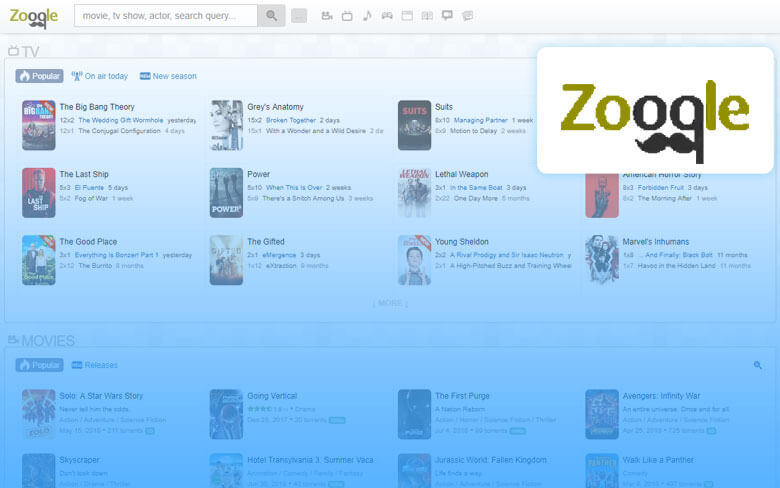
Task: Open episode Managing Partner
Action: pos(481,120)
